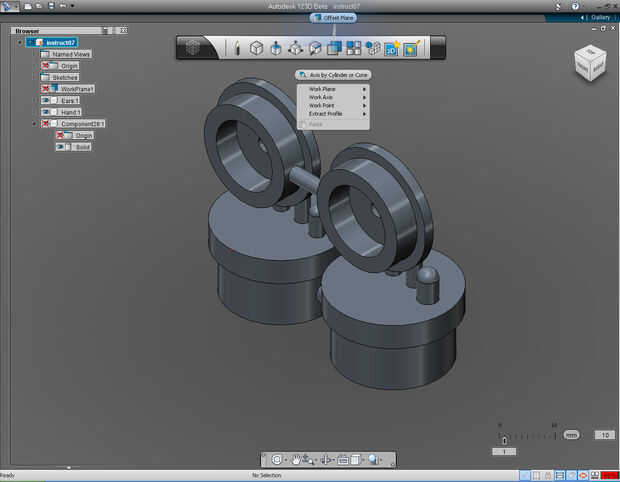Open the Gallery panel at top right
Viewport: 620px width, 482px height.
598,17
